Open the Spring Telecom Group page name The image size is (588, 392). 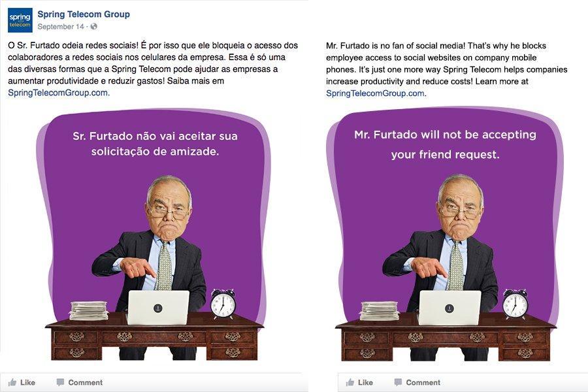point(84,14)
